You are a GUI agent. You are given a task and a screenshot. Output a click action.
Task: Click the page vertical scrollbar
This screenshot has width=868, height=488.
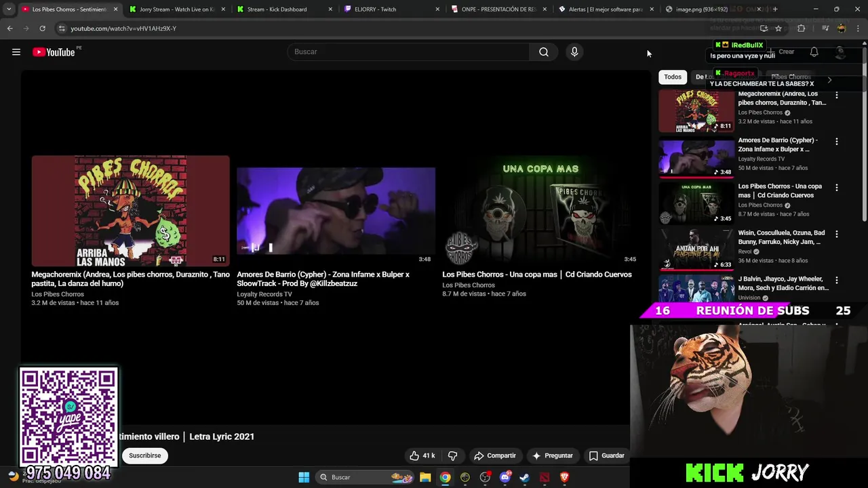[864, 136]
